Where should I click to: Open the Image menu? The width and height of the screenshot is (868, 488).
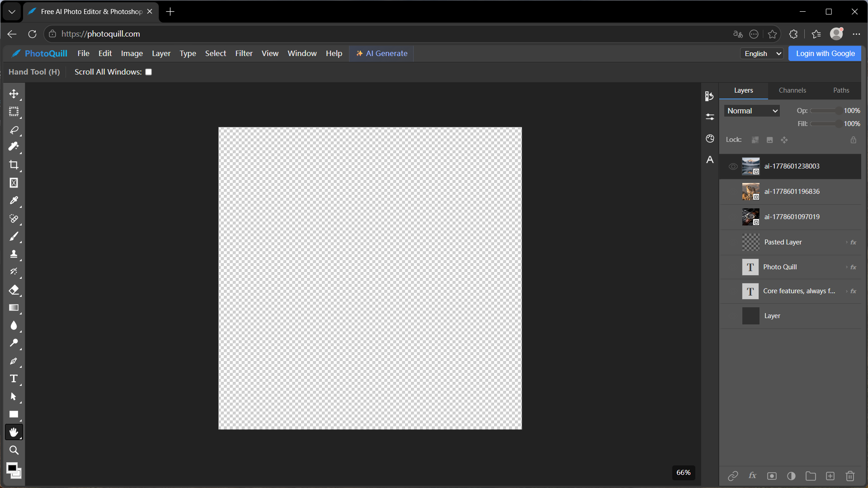[132, 53]
